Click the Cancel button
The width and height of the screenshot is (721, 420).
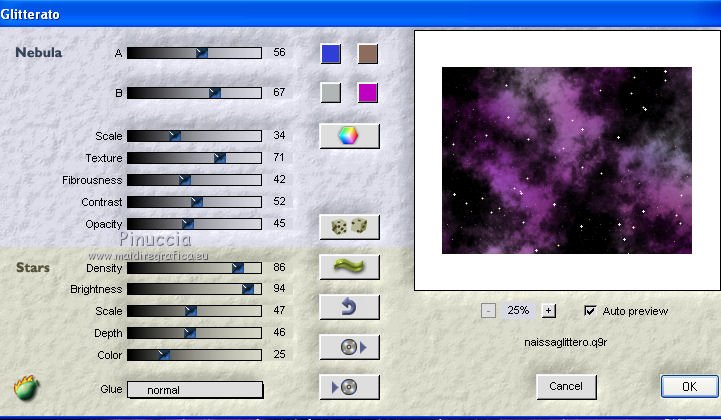[566, 386]
